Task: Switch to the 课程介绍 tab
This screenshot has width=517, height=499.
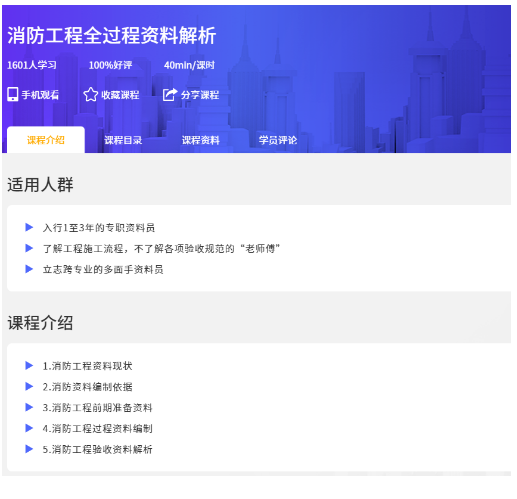Action: coord(46,140)
